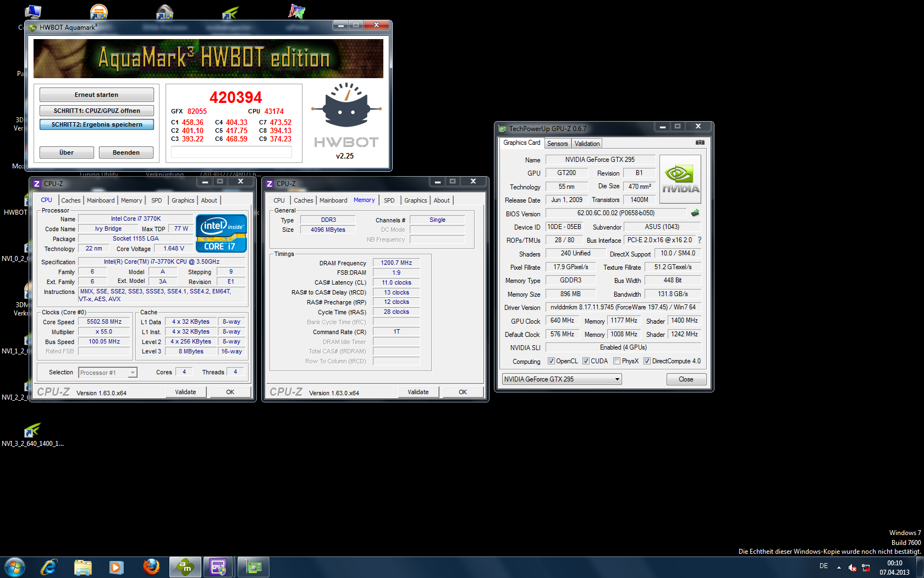Click OK in left CPU-Z window
Viewport: 924px width, 578px height.
[x=230, y=392]
